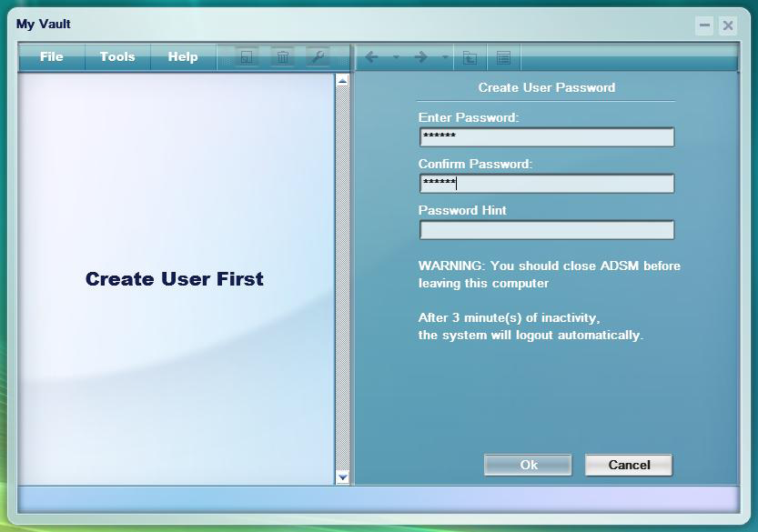Open the Tools menu
The width and height of the screenshot is (758, 532).
click(x=117, y=57)
